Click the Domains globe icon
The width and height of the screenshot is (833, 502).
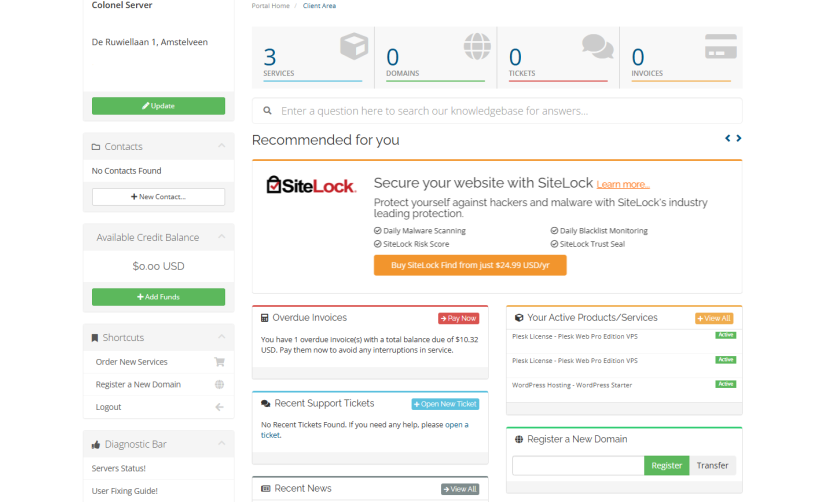click(477, 47)
